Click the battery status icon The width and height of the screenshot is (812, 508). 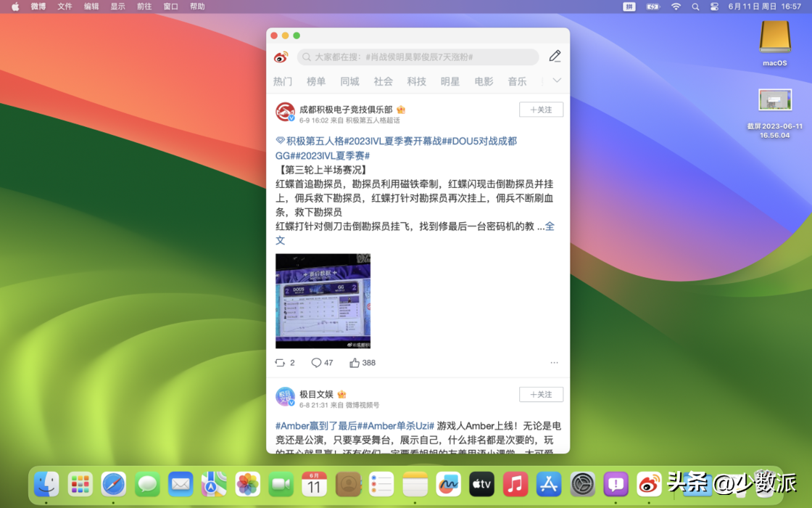[x=653, y=7]
